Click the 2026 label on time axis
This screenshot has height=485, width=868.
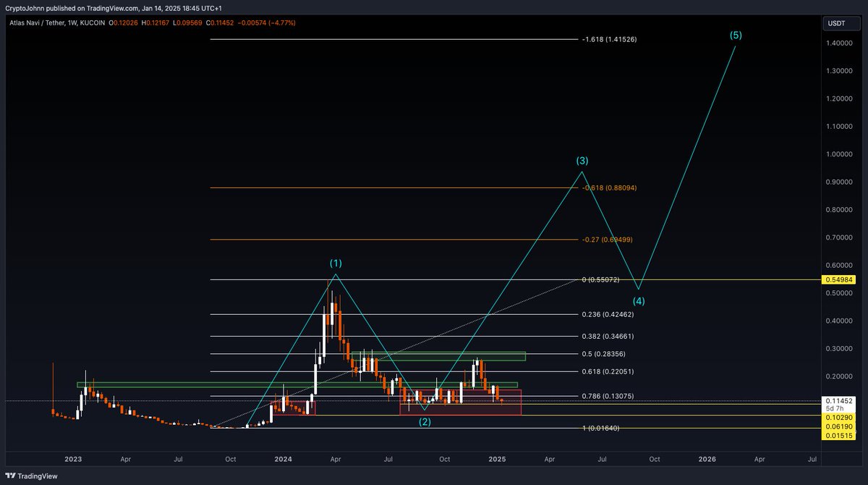click(707, 459)
